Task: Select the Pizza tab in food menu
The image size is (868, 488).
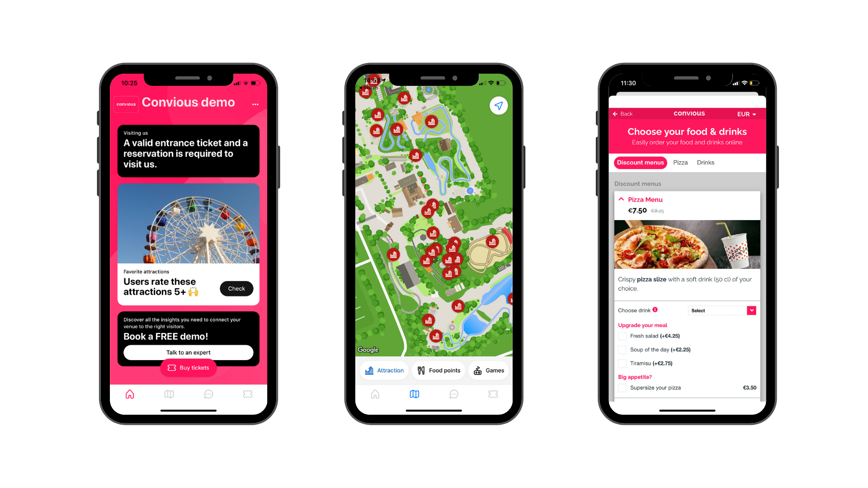Action: (x=679, y=162)
